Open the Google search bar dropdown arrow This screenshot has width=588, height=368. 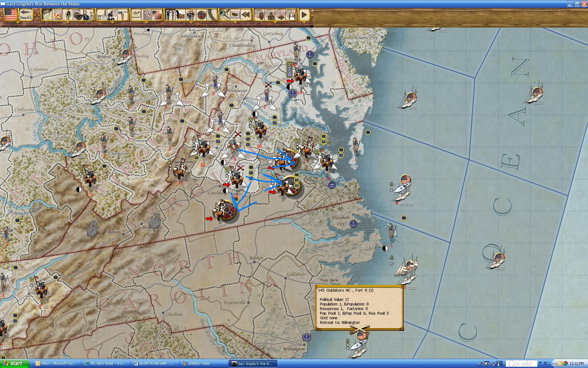pos(540,363)
